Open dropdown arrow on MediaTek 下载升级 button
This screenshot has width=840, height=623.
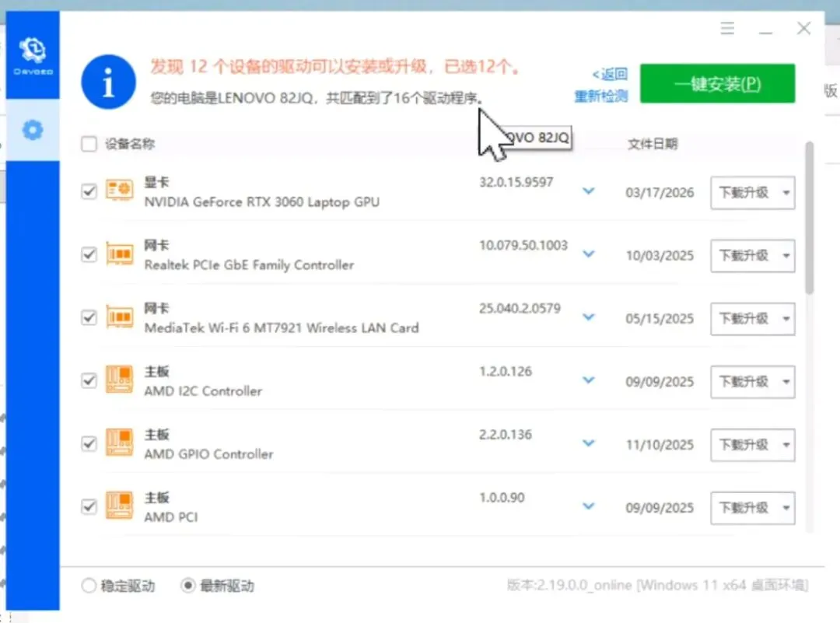[x=786, y=319]
